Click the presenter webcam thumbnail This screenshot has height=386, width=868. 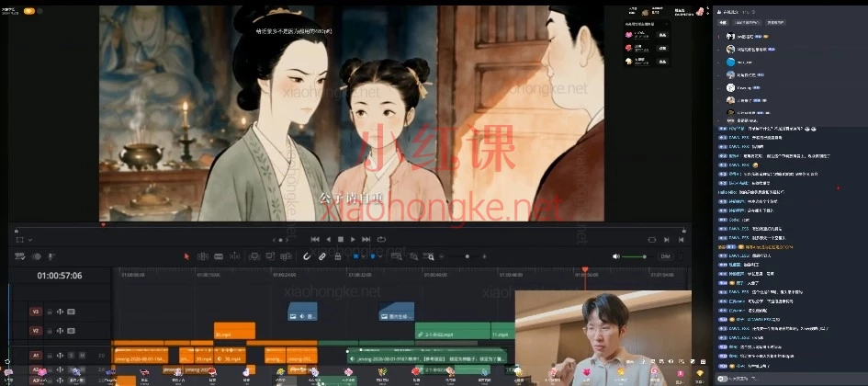pyautogui.click(x=603, y=338)
